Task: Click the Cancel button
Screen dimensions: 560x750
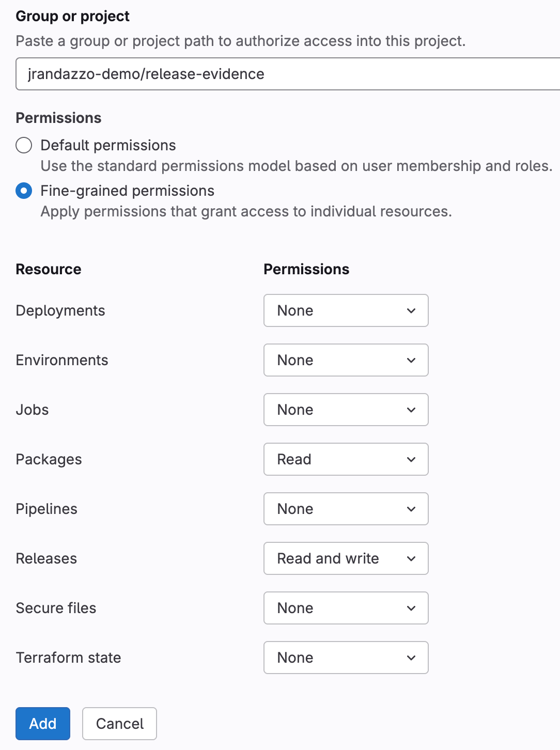Action: (x=119, y=724)
